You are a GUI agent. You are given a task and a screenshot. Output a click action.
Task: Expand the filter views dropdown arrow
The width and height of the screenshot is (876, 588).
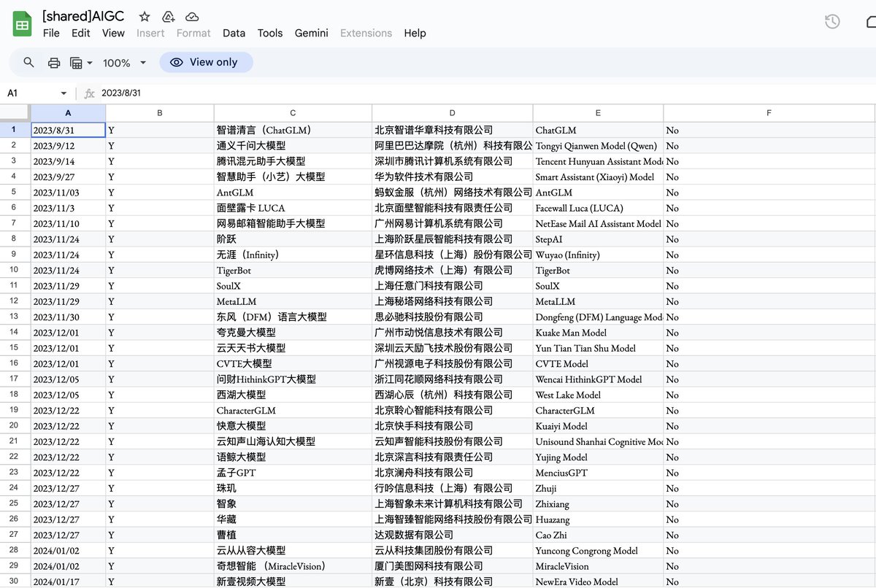point(90,63)
